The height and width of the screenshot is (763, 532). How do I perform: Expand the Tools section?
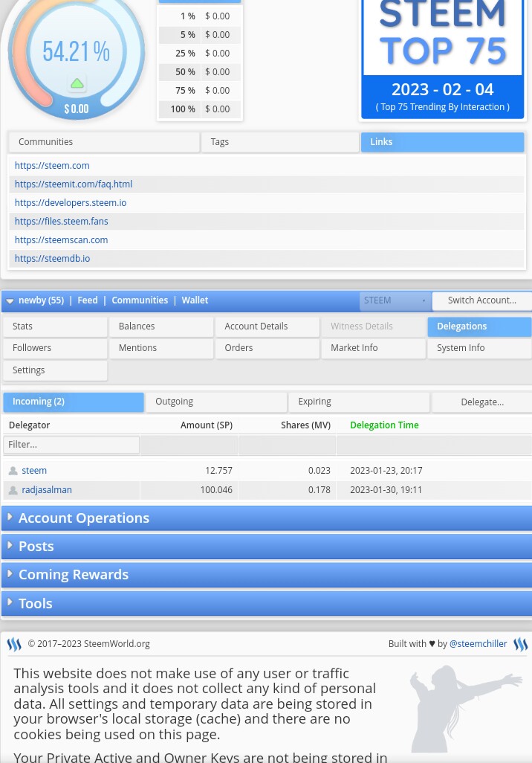click(267, 603)
